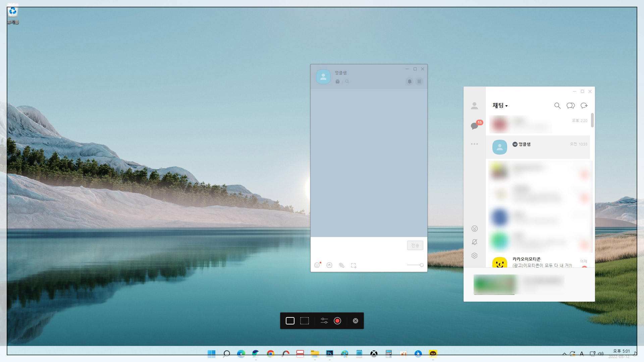644x362 pixels.
Task: Expand the 채팅 dropdown header
Action: [x=500, y=106]
